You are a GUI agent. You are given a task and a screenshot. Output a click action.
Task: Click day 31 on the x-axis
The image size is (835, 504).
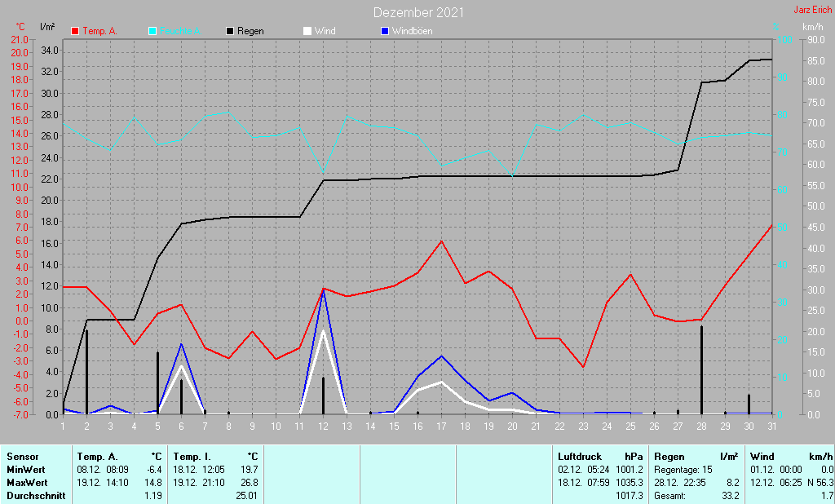pos(772,427)
